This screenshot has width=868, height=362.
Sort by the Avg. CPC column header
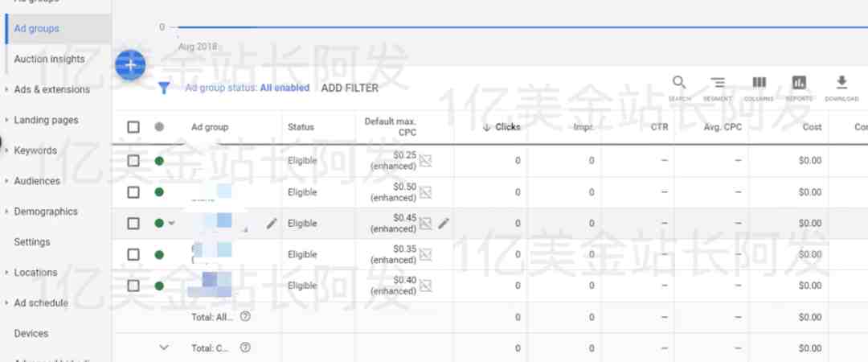tap(723, 127)
